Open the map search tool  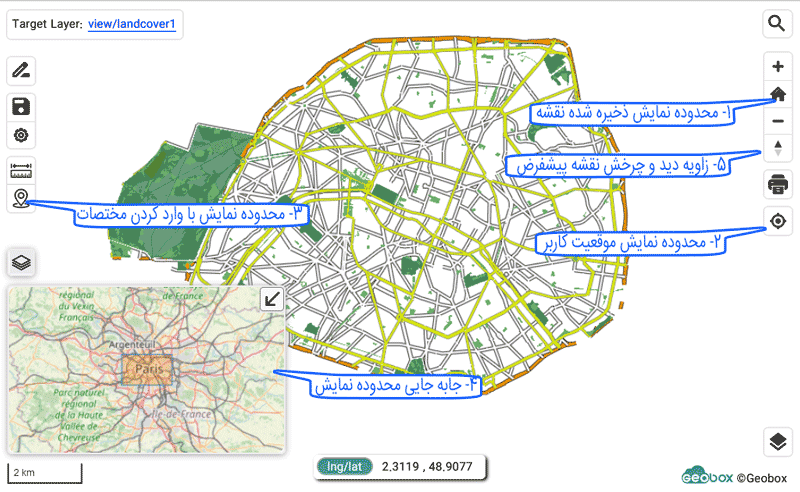[777, 23]
